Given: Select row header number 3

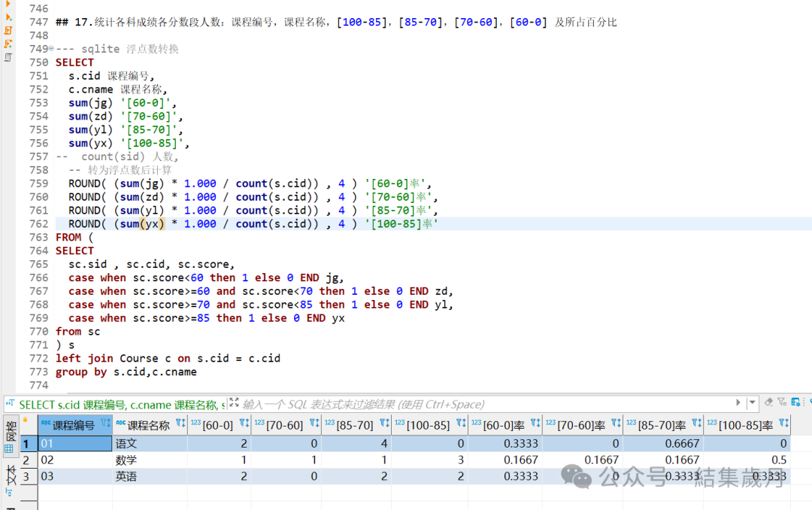Looking at the screenshot, I should 29,476.
